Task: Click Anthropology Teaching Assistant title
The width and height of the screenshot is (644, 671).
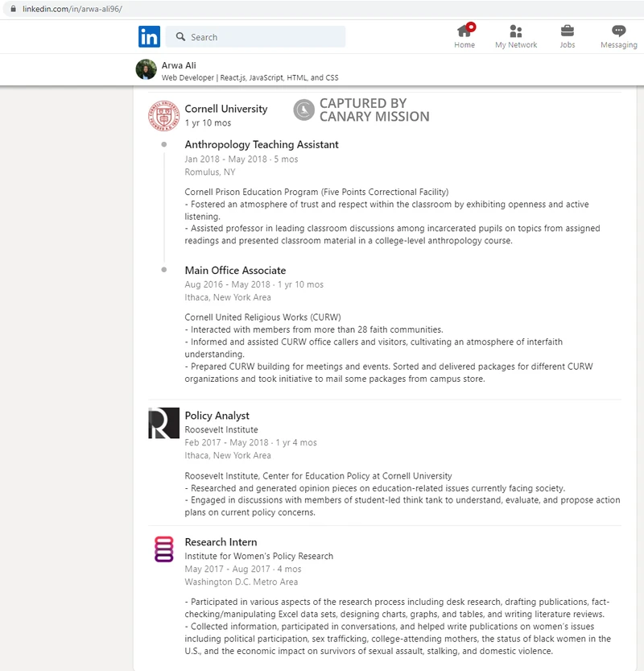Action: click(x=262, y=145)
